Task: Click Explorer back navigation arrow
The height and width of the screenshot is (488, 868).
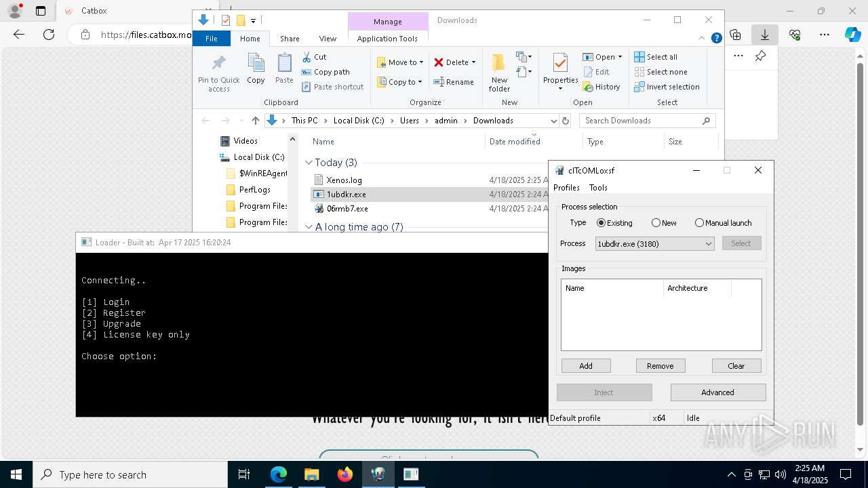Action: 205,121
